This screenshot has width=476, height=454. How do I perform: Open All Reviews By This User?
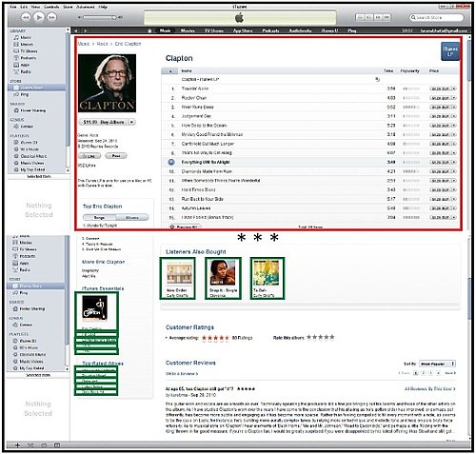point(430,388)
